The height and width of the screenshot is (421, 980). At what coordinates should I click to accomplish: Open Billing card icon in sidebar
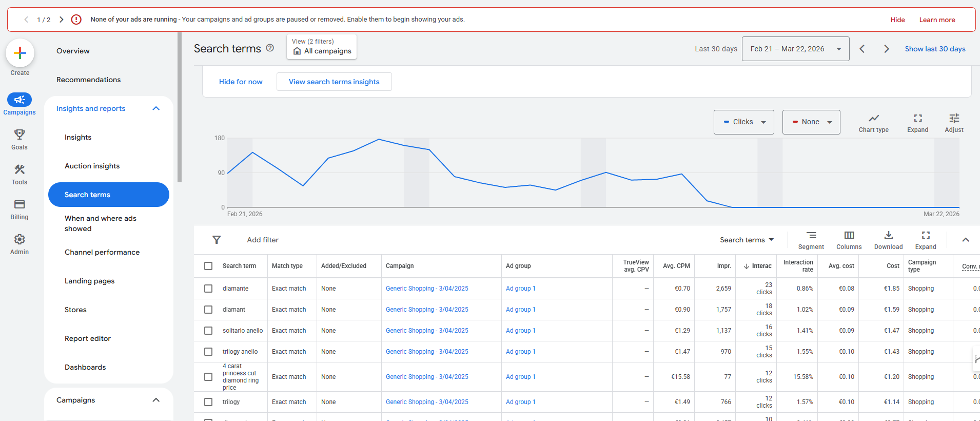19,204
